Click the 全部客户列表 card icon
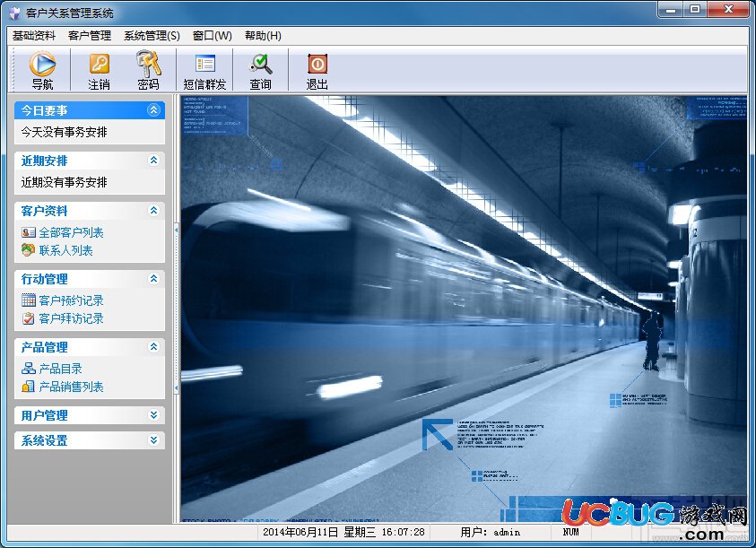This screenshot has height=548, width=756. point(29,232)
